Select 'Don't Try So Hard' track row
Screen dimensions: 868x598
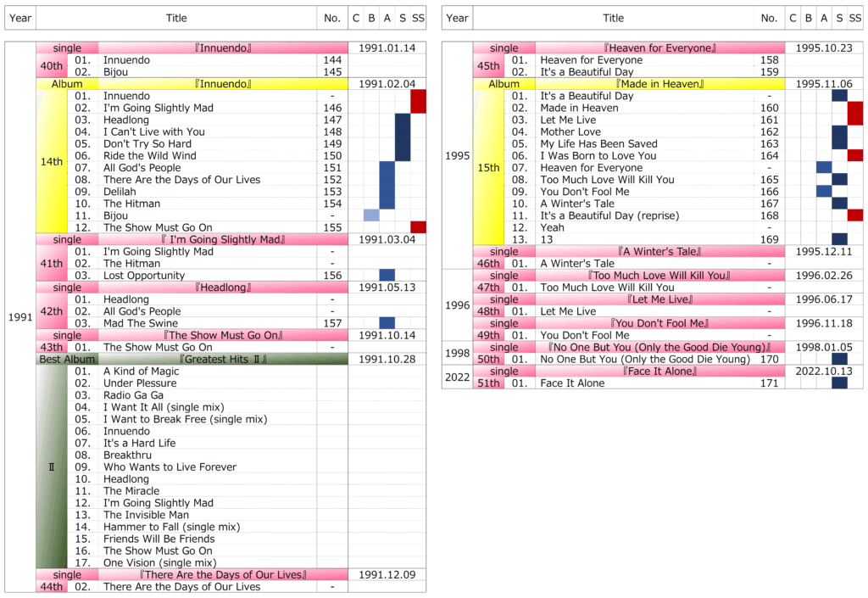click(x=193, y=144)
